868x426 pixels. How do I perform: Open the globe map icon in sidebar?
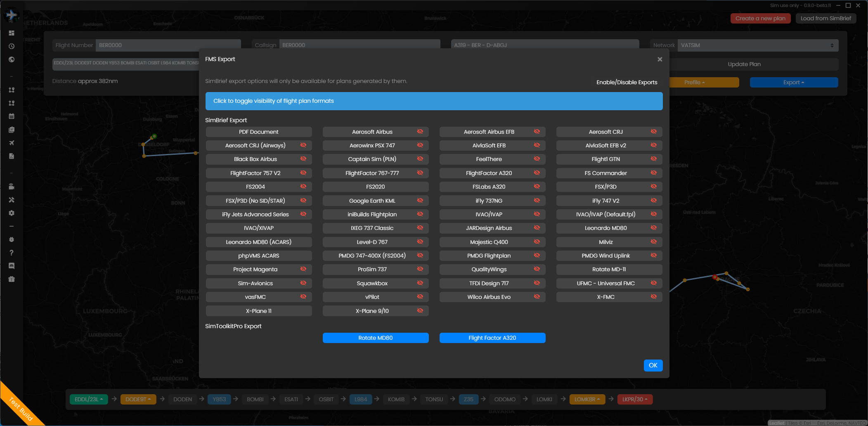pyautogui.click(x=12, y=59)
